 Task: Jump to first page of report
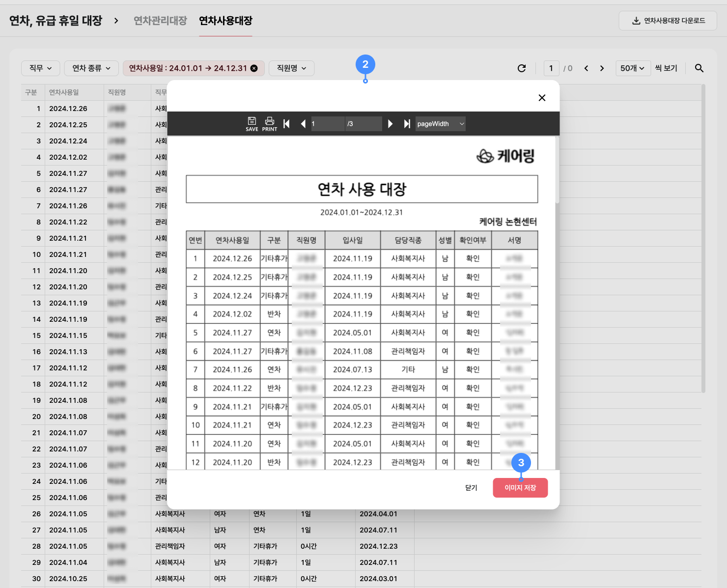click(286, 124)
